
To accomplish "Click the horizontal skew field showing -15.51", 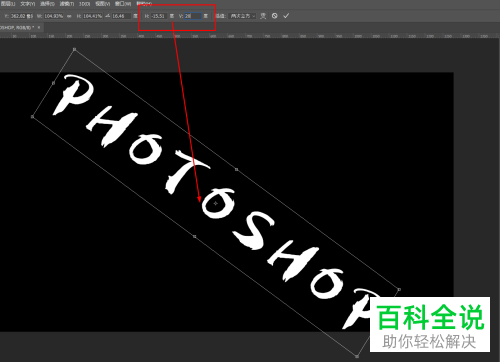I will pyautogui.click(x=159, y=16).
